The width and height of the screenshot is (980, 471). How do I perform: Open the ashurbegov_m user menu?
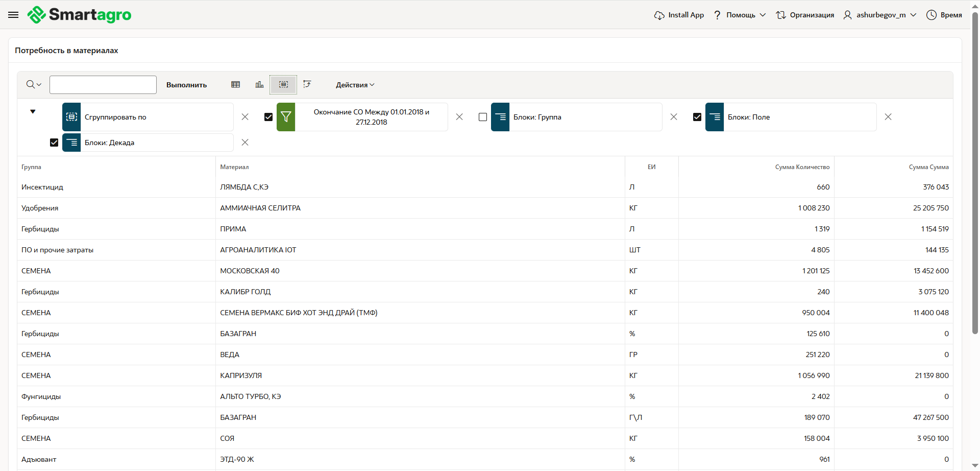880,15
